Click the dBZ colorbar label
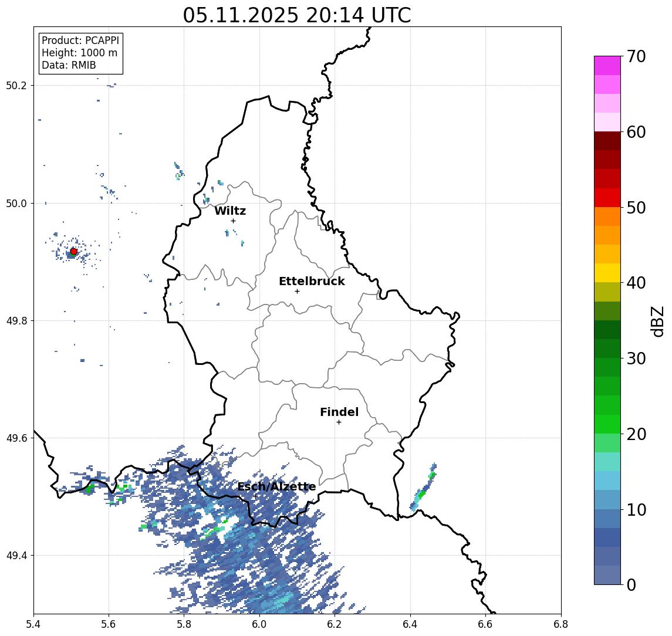 point(657,321)
